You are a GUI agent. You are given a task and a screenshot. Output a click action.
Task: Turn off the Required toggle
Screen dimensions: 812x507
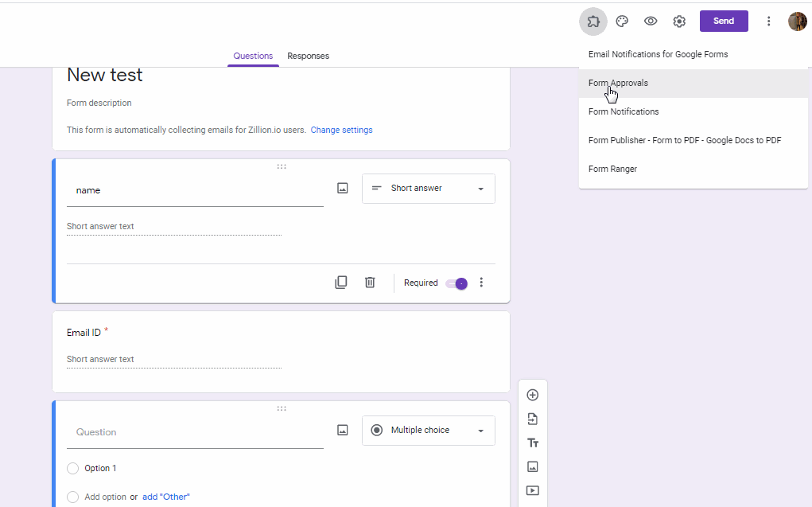tap(457, 283)
